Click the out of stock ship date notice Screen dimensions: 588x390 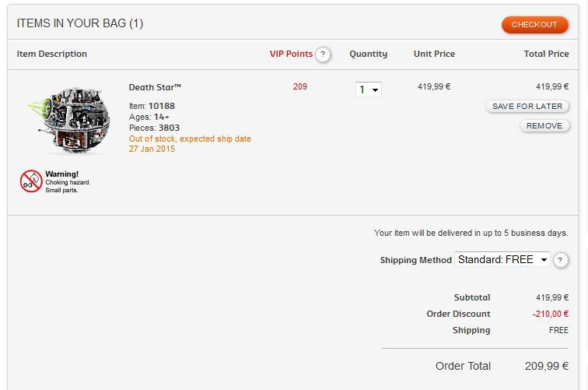[190, 144]
